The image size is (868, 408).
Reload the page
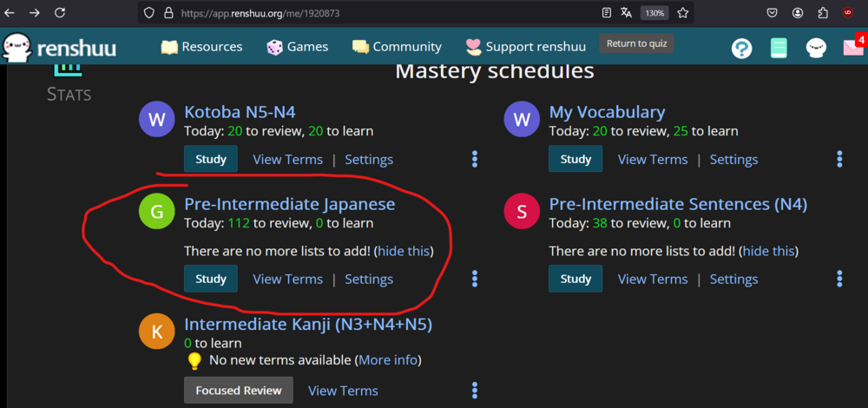point(60,13)
